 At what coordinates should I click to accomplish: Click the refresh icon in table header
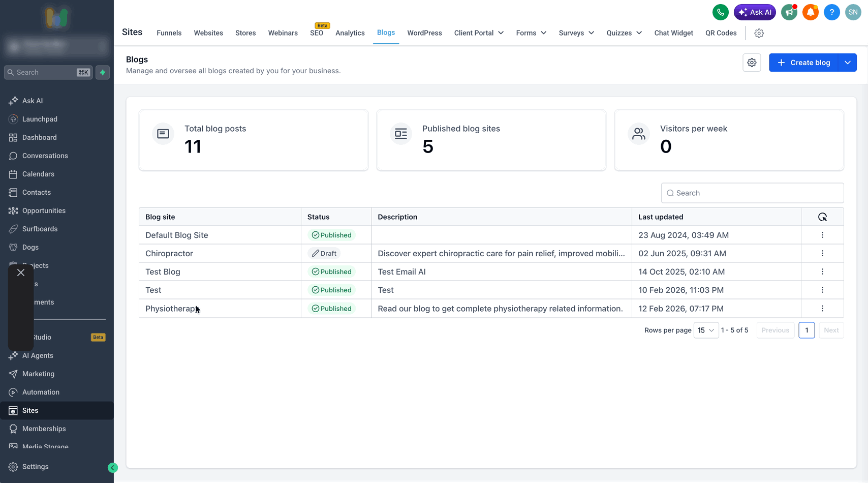[822, 217]
